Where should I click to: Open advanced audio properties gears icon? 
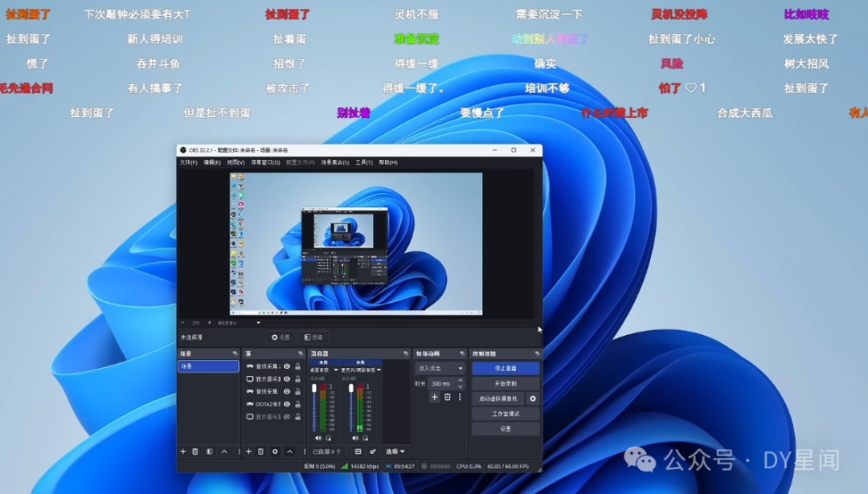click(373, 451)
